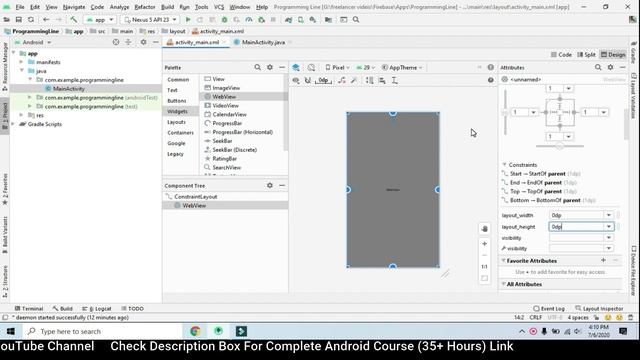The image size is (640, 360).
Task: Open the layout_height dropdown arrow
Action: (609, 227)
